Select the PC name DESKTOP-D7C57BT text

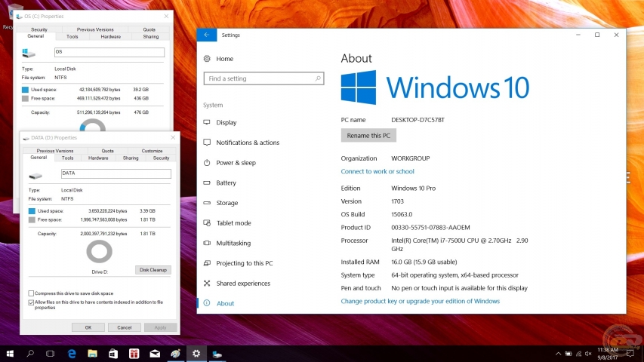418,120
